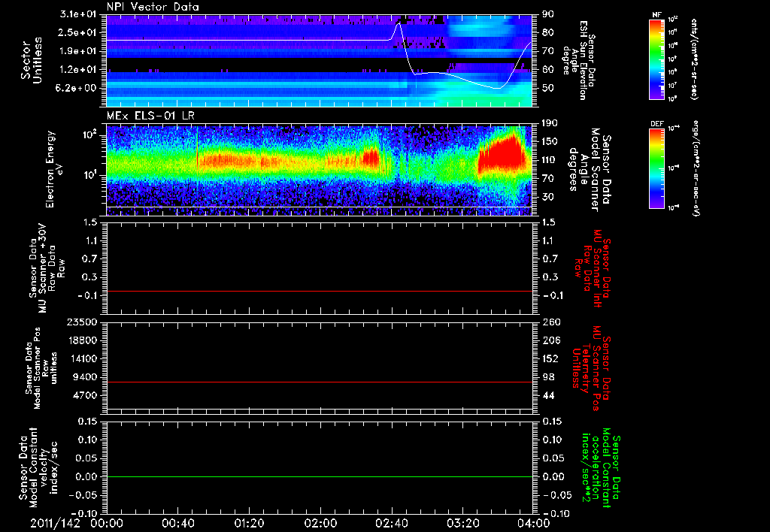Click the "98" telemetry tick value
This screenshot has width=770, height=532.
click(547, 377)
